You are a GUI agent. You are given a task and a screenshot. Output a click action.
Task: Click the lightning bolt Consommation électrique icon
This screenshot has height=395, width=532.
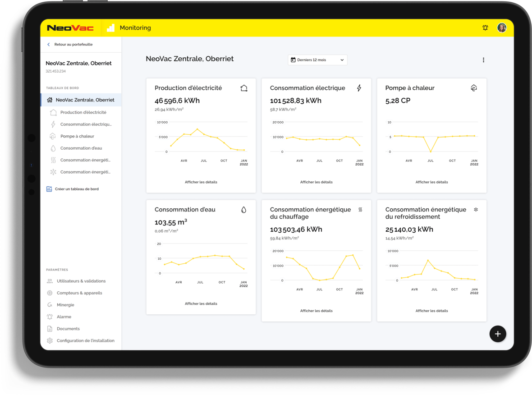coord(359,88)
